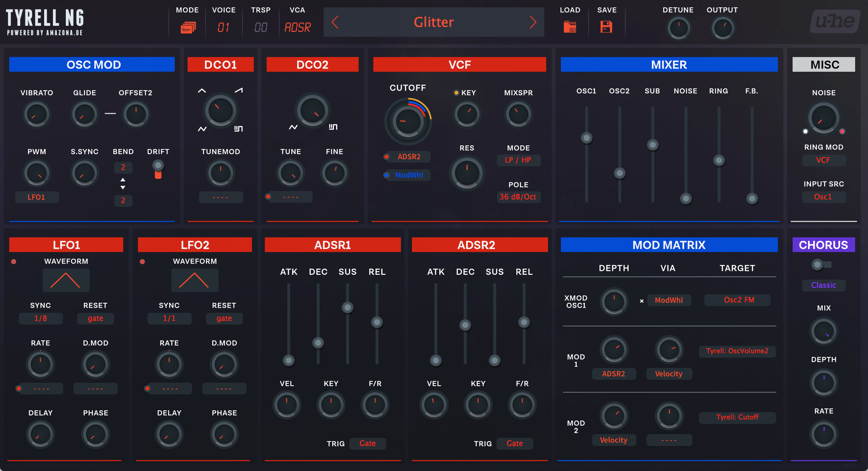Click the SAVE floppy disk icon
Image resolution: width=868 pixels, height=471 pixels.
point(606,27)
